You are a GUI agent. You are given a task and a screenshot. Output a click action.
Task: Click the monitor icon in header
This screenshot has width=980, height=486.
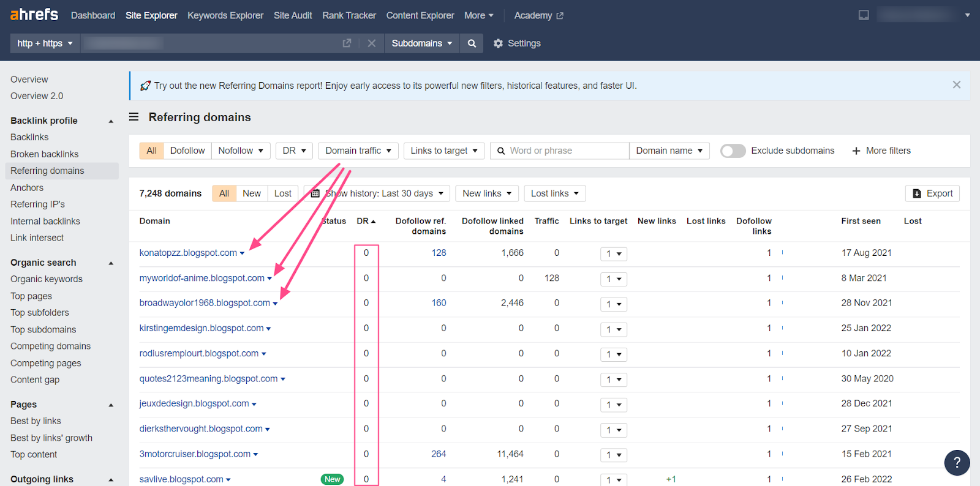coord(864,15)
